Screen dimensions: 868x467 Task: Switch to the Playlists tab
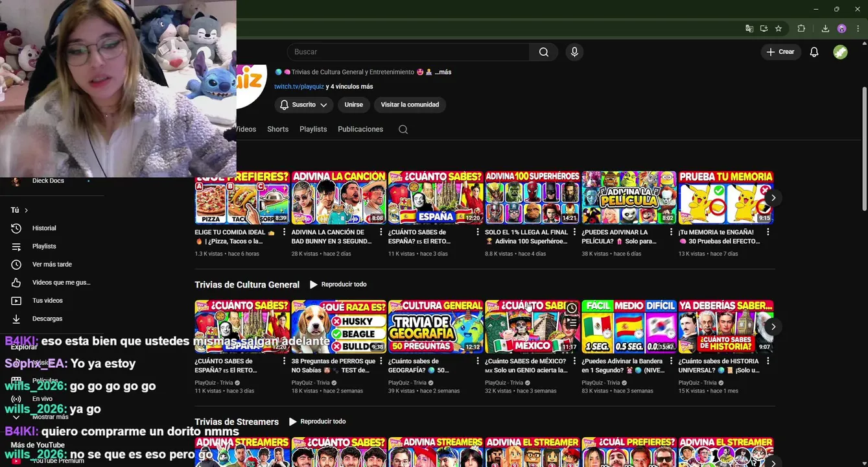[313, 129]
